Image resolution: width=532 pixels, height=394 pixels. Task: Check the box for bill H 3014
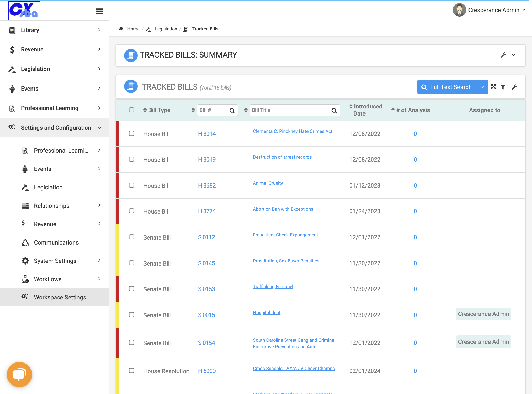(x=132, y=133)
